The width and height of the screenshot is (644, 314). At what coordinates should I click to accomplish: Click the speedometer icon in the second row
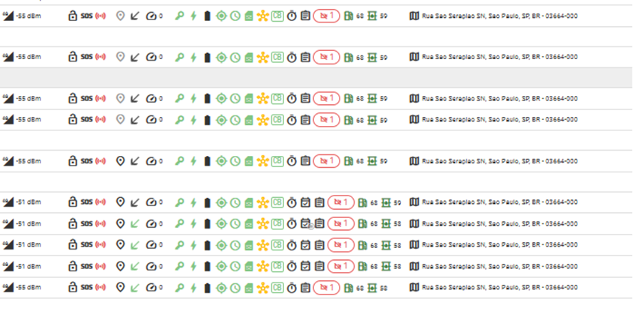tap(151, 57)
